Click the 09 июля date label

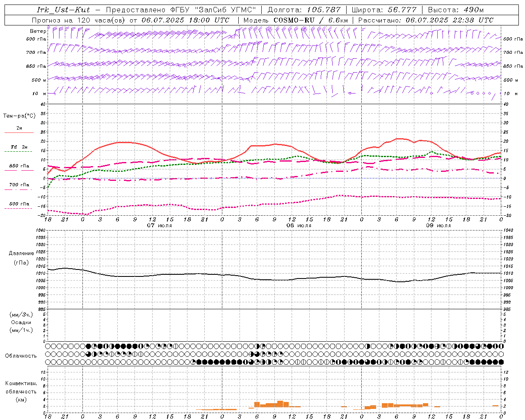438,226
